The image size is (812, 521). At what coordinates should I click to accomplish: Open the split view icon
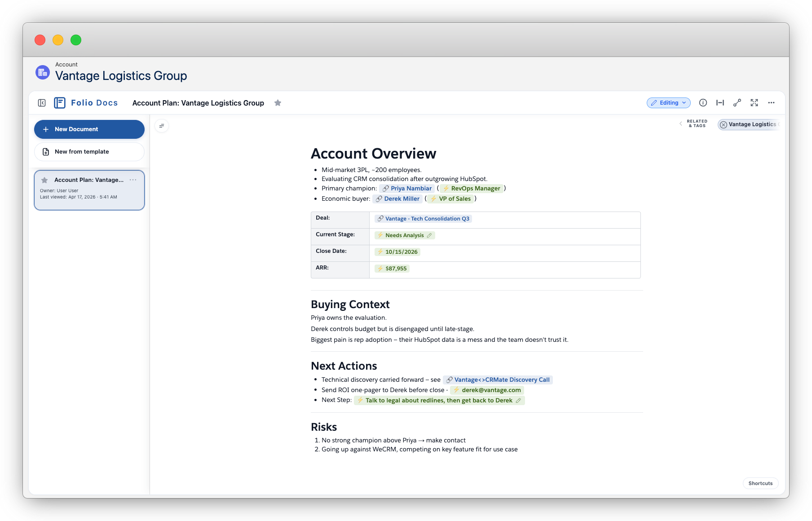coord(720,103)
